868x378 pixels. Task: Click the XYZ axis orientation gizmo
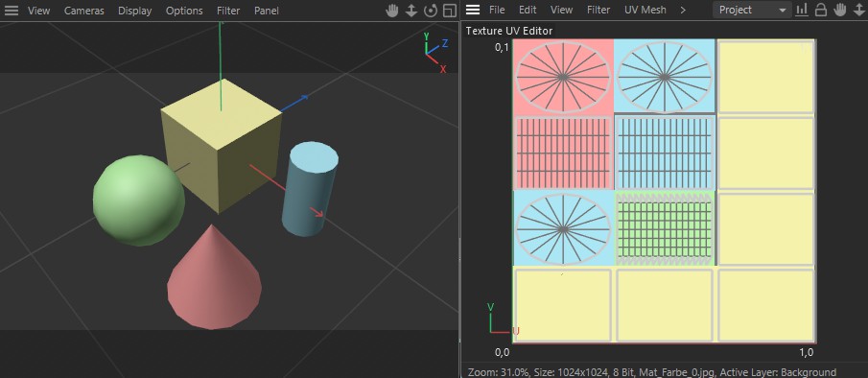435,53
